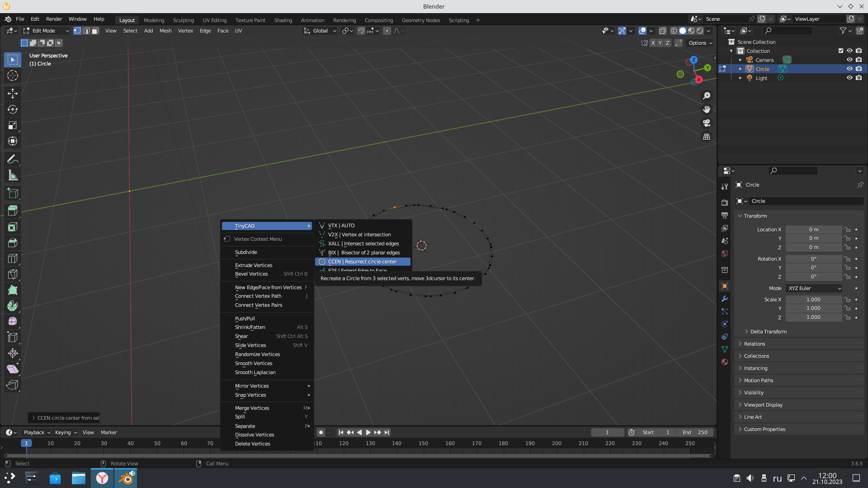Screen dimensions: 868x488
Task: Select the Knife tool icon
Action: (13, 274)
